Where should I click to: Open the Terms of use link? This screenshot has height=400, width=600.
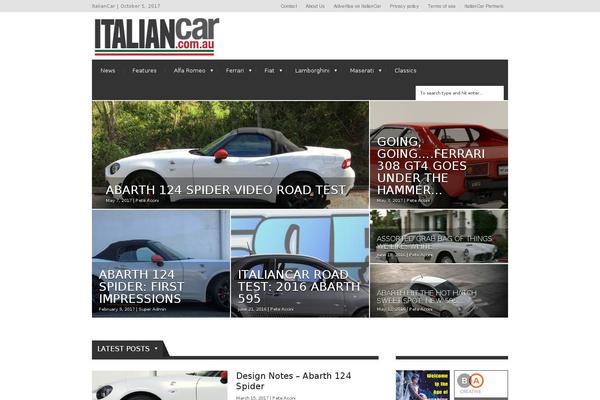point(442,6)
